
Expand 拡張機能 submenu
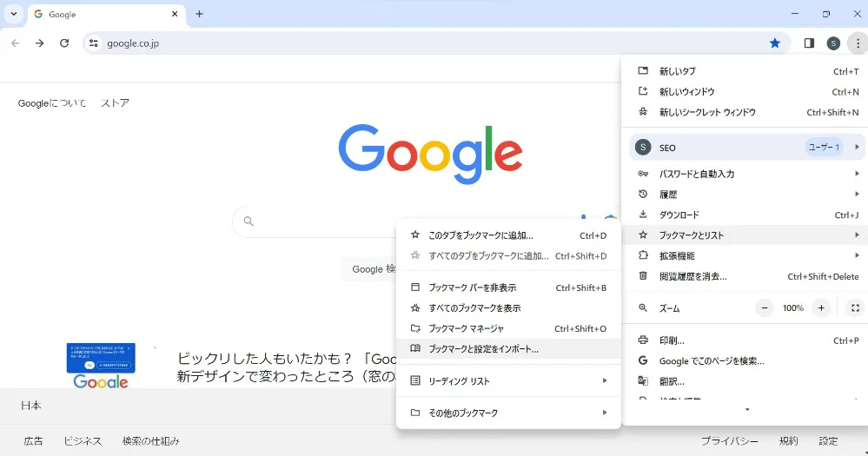pyautogui.click(x=745, y=255)
